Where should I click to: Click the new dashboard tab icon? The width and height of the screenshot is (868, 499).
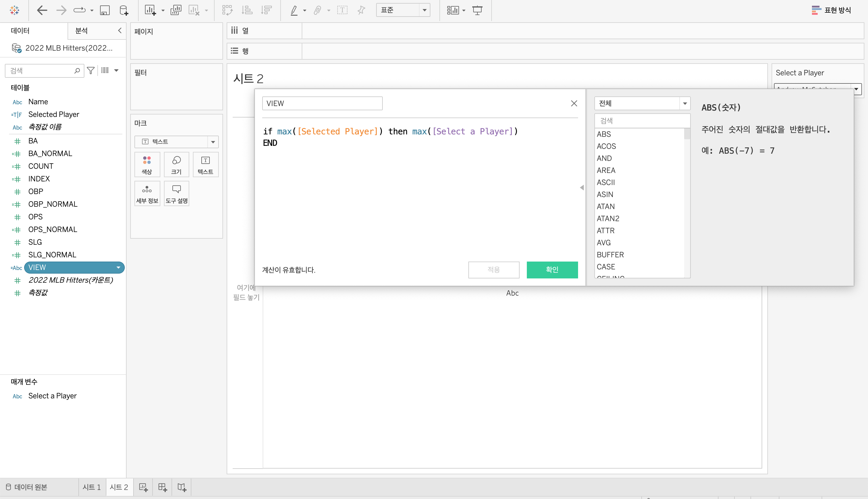pos(162,487)
